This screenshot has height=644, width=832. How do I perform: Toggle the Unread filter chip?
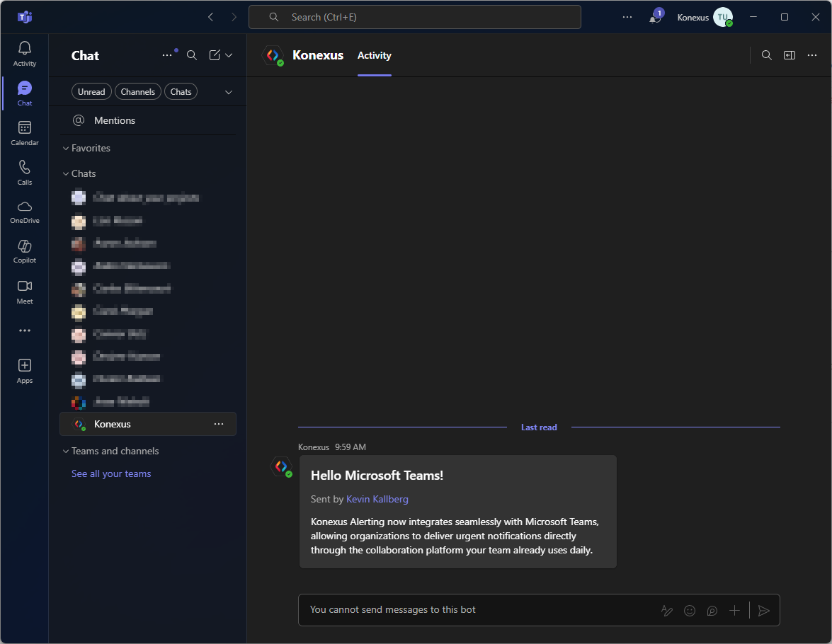tap(91, 92)
